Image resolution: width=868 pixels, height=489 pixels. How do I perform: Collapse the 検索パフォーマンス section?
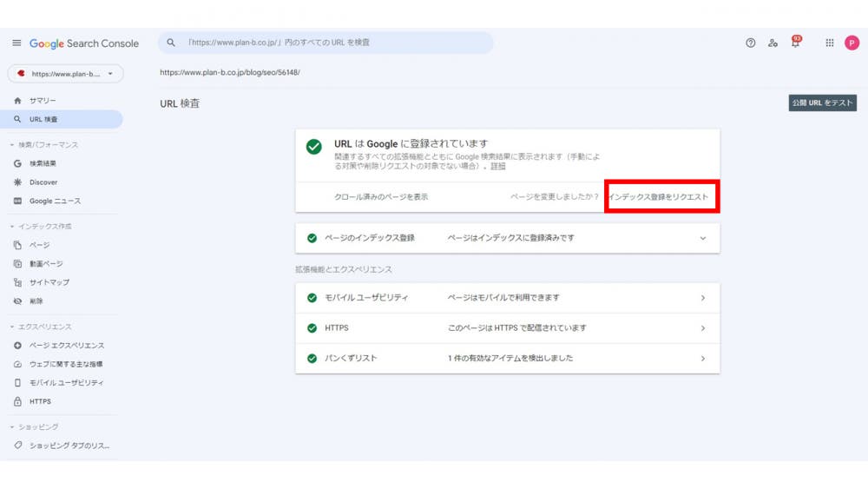pos(12,145)
